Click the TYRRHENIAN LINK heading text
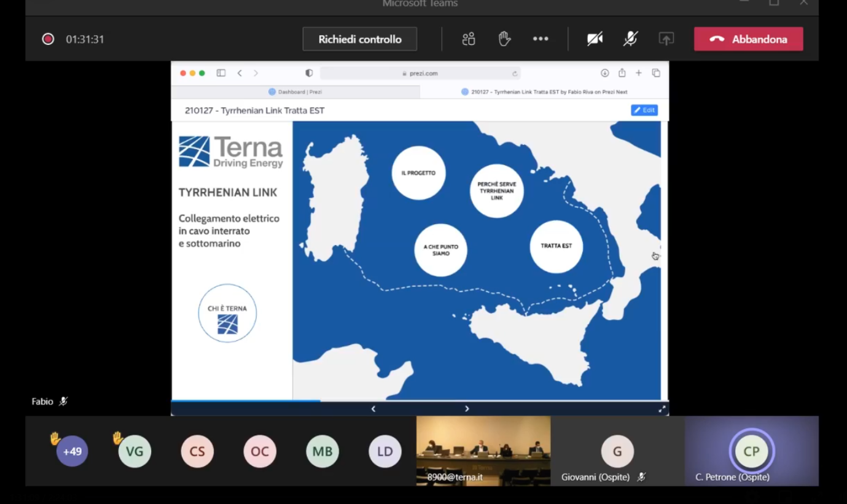Image resolution: width=847 pixels, height=504 pixels. click(x=228, y=192)
